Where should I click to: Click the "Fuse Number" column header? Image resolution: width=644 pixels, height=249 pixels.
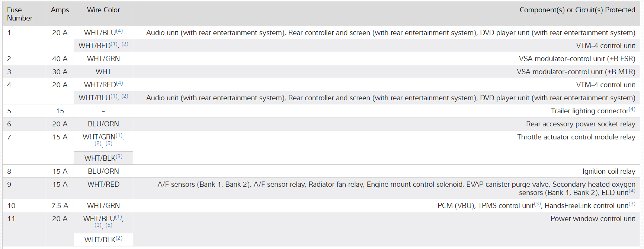[x=20, y=14]
